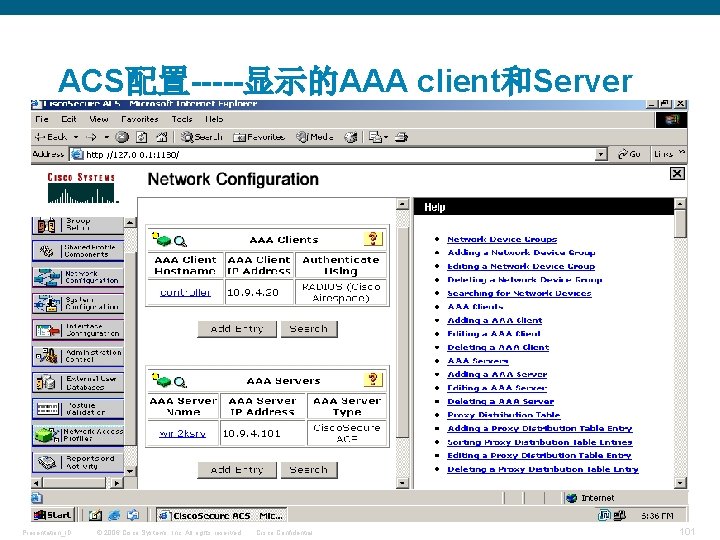The width and height of the screenshot is (720, 540).
Task: Click the Print toolbar icon
Action: point(401,137)
